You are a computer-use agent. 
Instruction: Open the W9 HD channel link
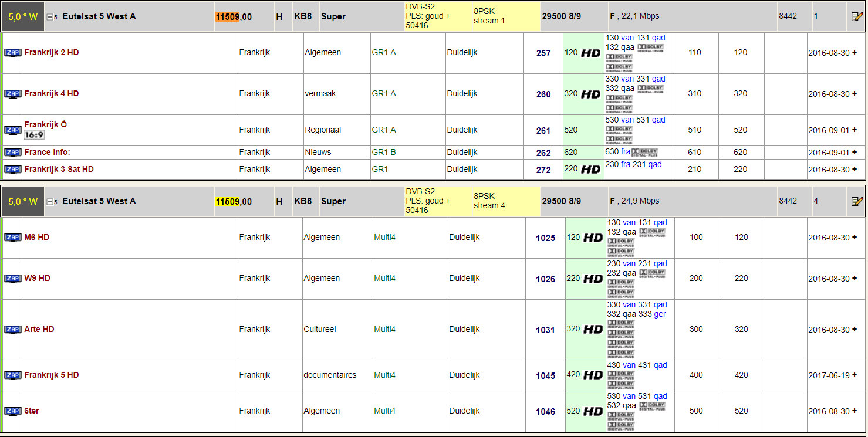[38, 278]
